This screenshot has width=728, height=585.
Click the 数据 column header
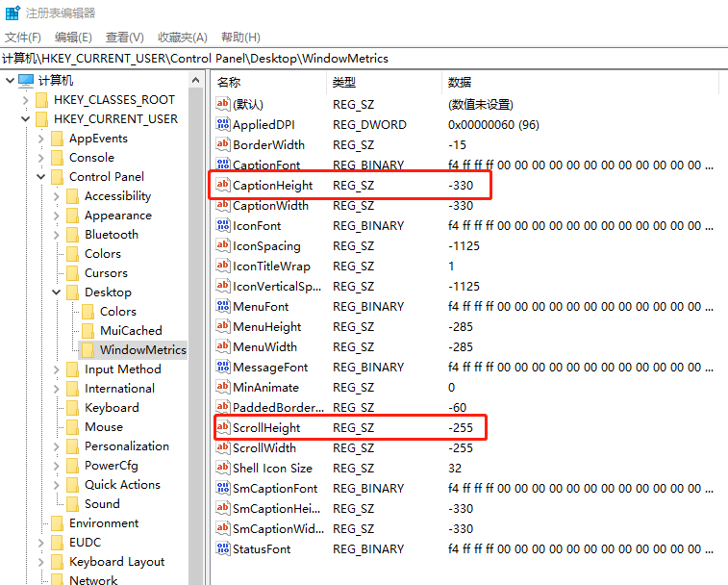click(x=460, y=82)
